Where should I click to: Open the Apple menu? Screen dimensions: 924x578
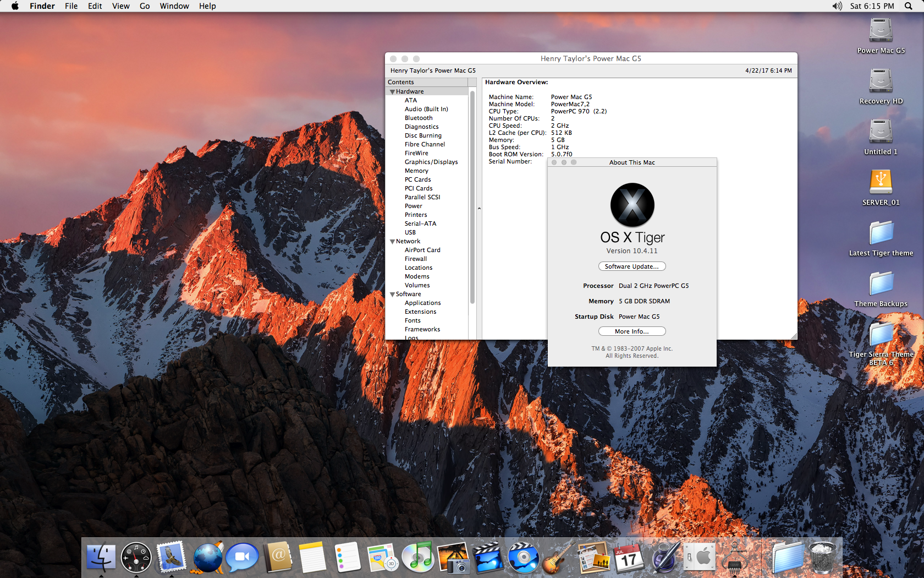[x=15, y=6]
